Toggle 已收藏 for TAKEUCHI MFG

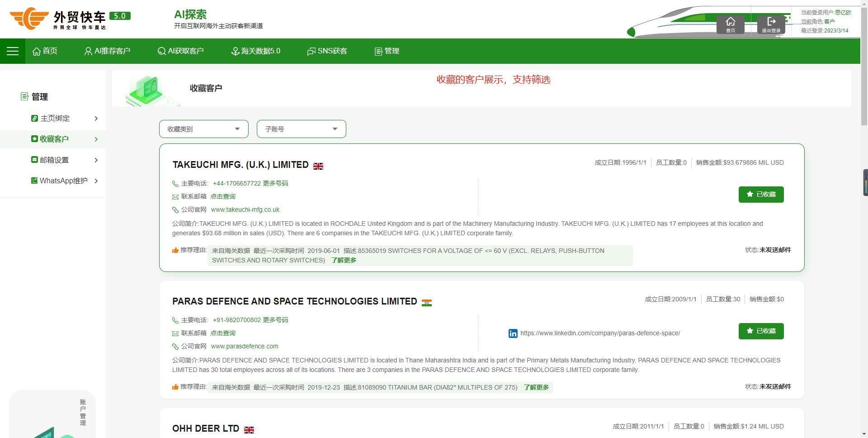click(x=761, y=195)
